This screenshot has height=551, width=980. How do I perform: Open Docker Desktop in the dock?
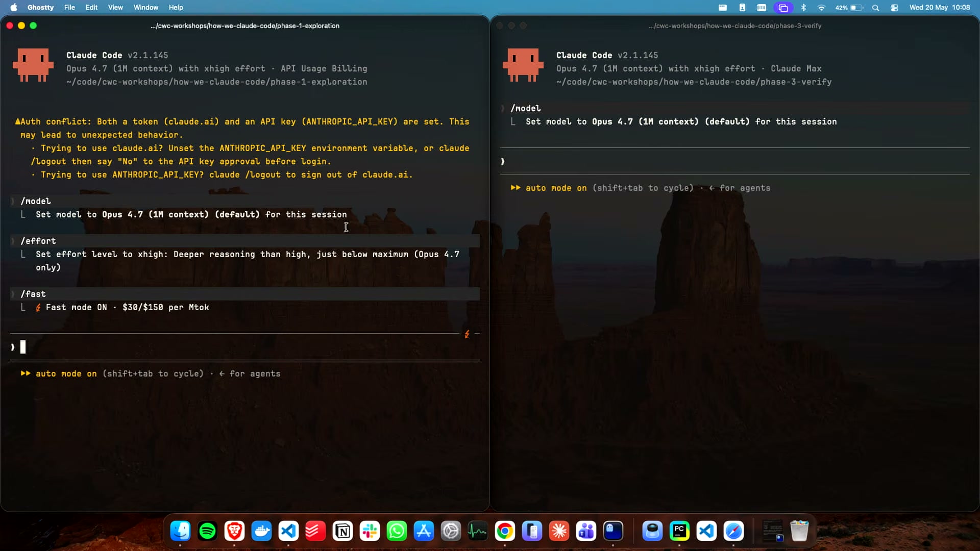(x=261, y=531)
